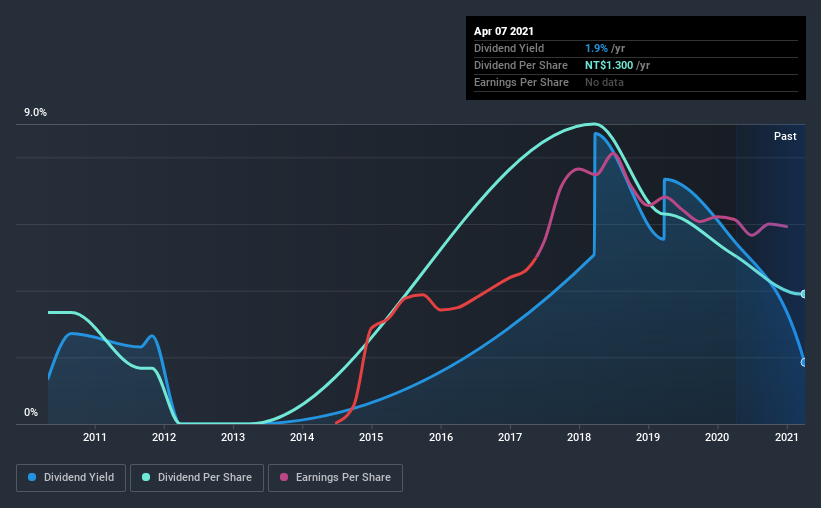This screenshot has height=508, width=821.
Task: Click the 2016 year label on axis
Action: pyautogui.click(x=441, y=437)
